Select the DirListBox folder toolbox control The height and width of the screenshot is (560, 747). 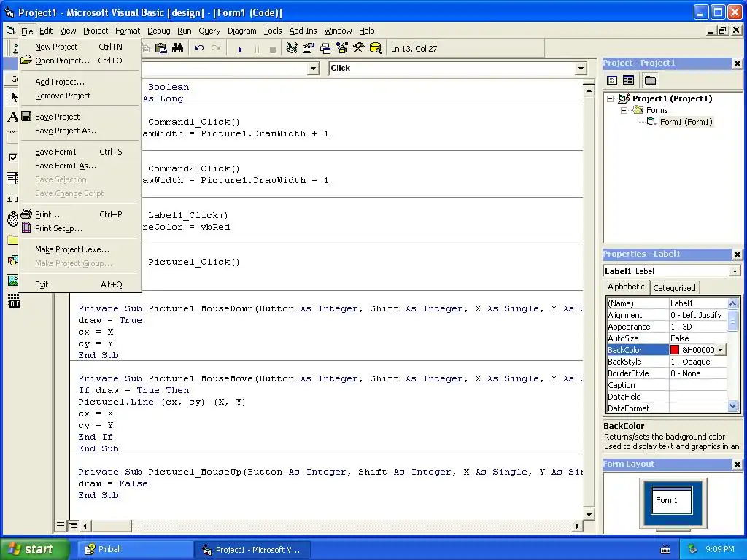pyautogui.click(x=13, y=239)
